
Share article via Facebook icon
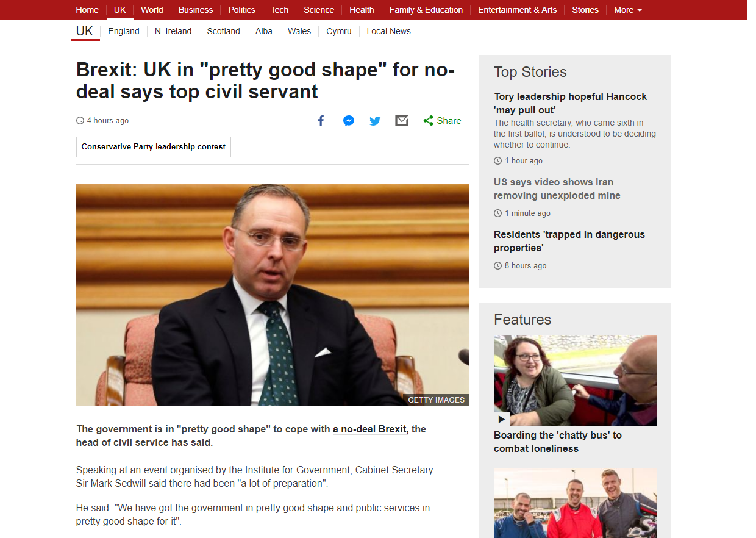tap(321, 121)
